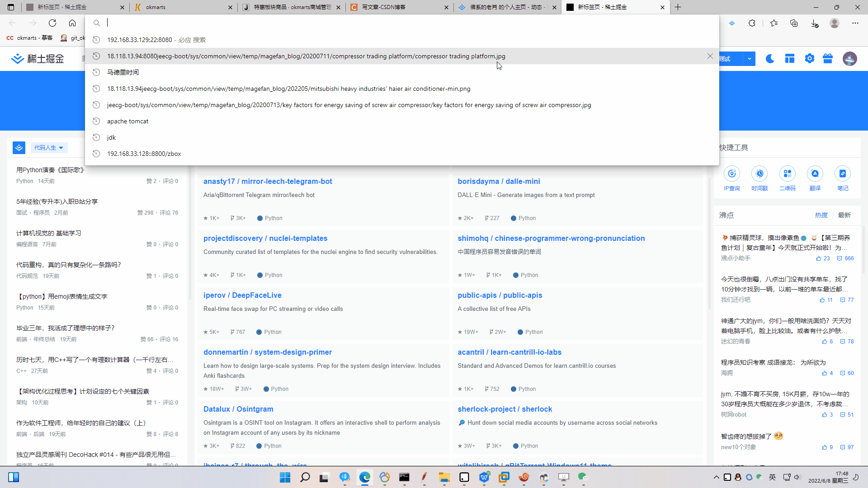Open the iperov / DeepFaceLive repository link
This screenshot has height=488, width=868.
pos(242,295)
